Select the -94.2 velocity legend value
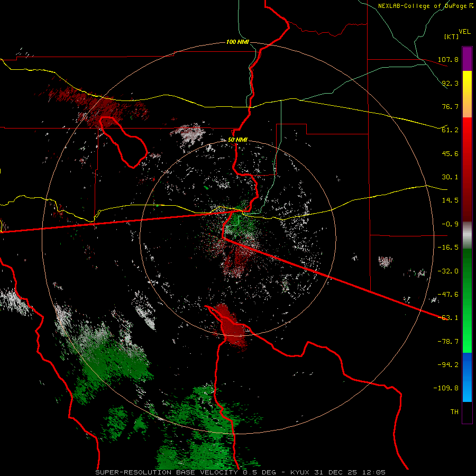The height and width of the screenshot is (476, 476). click(448, 364)
